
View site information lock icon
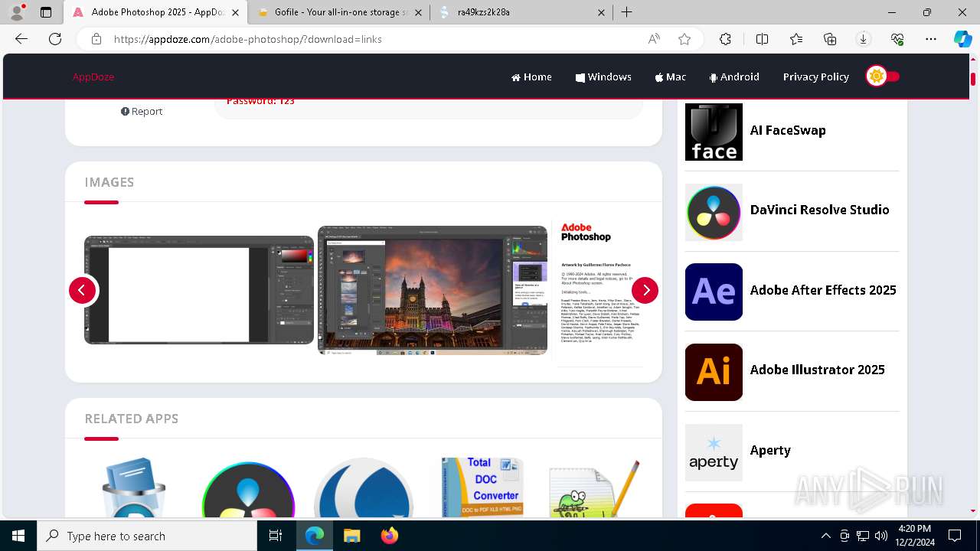pyautogui.click(x=96, y=39)
